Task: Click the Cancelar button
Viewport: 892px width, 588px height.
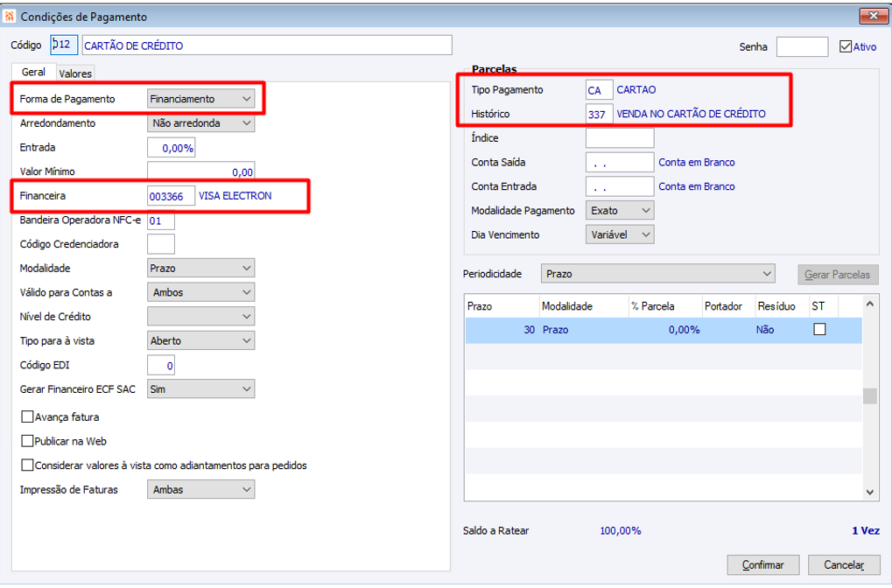Action: click(844, 564)
